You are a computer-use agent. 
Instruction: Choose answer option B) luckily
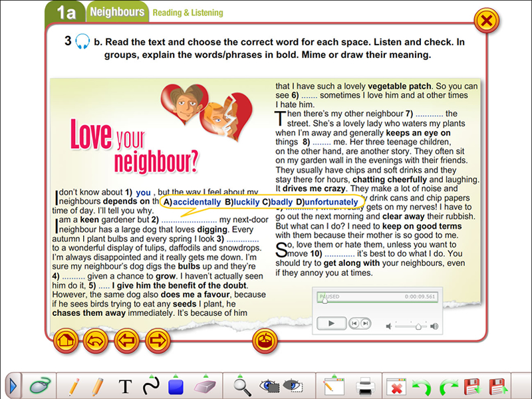(242, 201)
